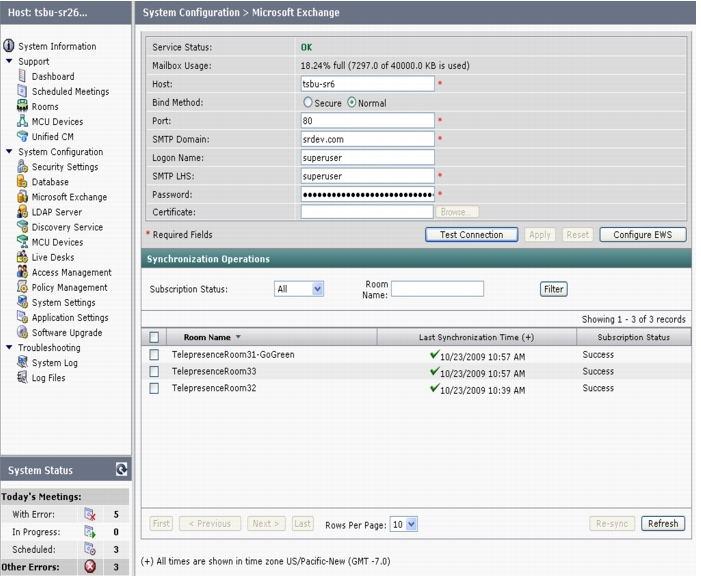Open Discovery Service page
Viewport: 701px width, 583px height.
pyautogui.click(x=67, y=227)
